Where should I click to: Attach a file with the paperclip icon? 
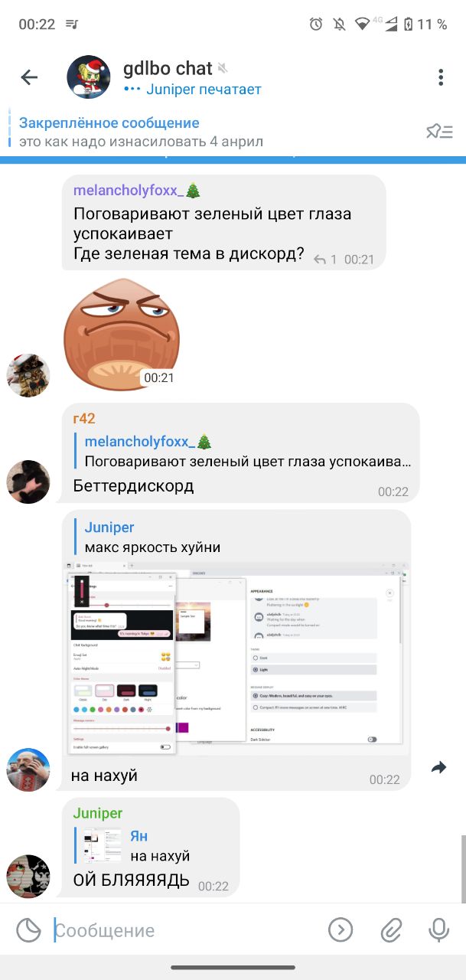(391, 930)
